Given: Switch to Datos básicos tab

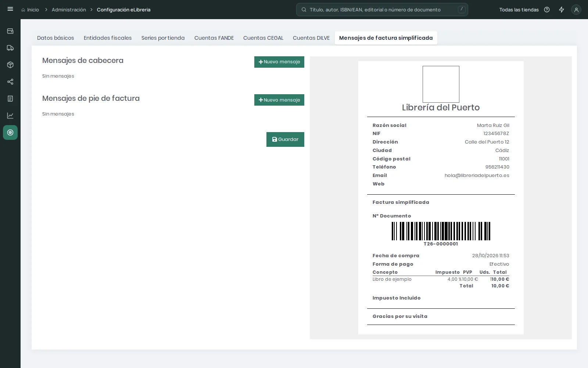Looking at the screenshot, I should [x=55, y=38].
